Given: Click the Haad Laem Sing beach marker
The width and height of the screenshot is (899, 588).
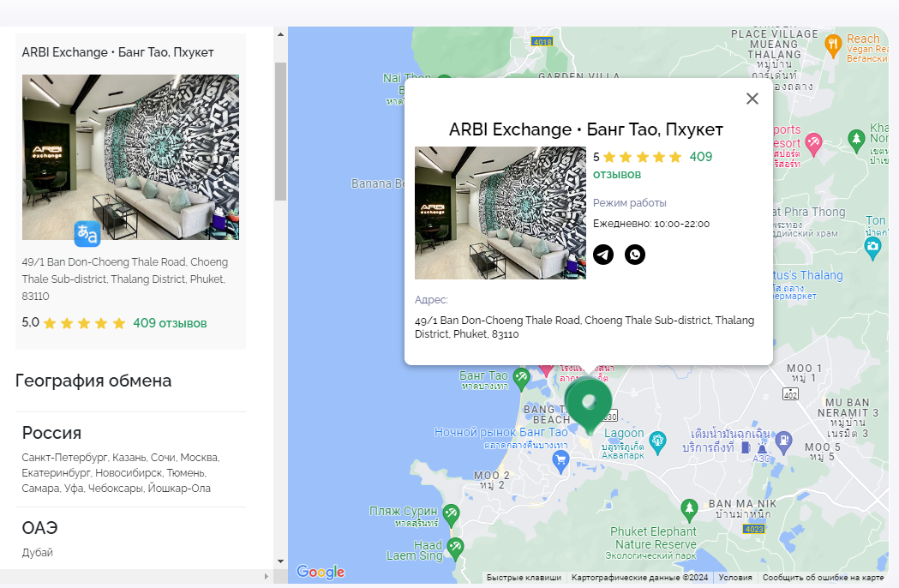Looking at the screenshot, I should pos(456,547).
